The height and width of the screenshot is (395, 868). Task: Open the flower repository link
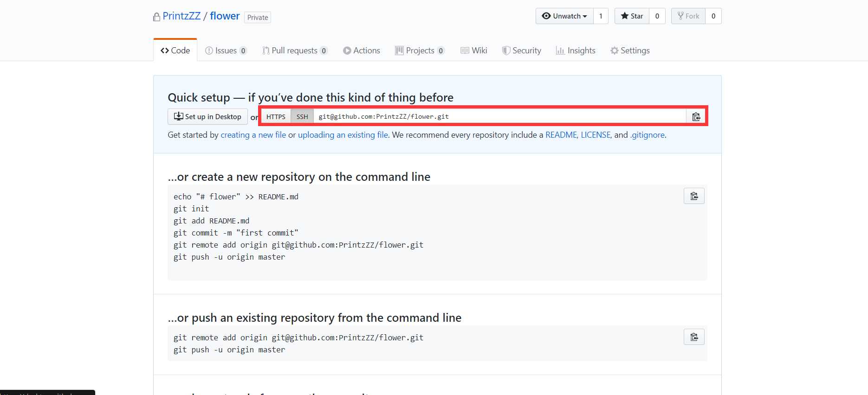tap(225, 16)
